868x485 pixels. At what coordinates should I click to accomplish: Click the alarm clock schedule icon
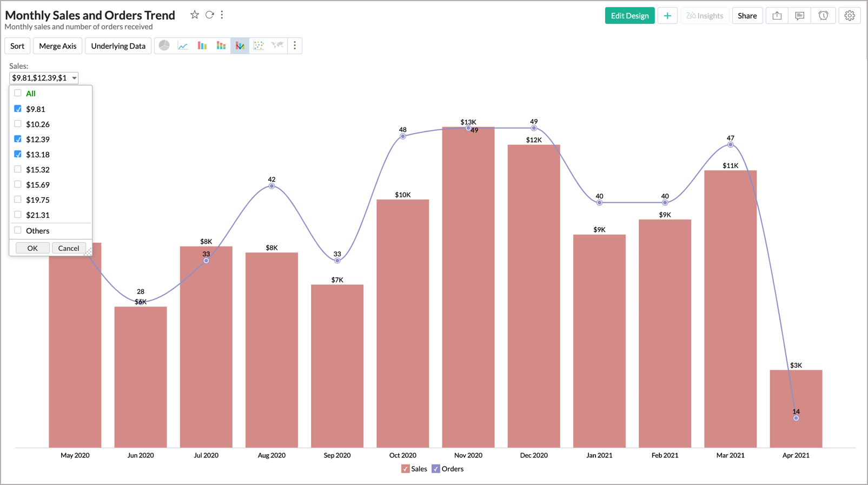click(x=823, y=16)
